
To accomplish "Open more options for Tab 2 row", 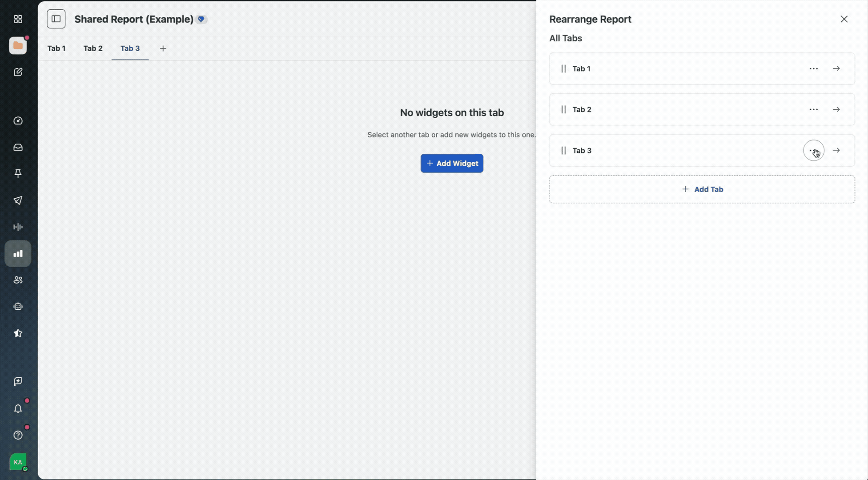I will click(814, 109).
